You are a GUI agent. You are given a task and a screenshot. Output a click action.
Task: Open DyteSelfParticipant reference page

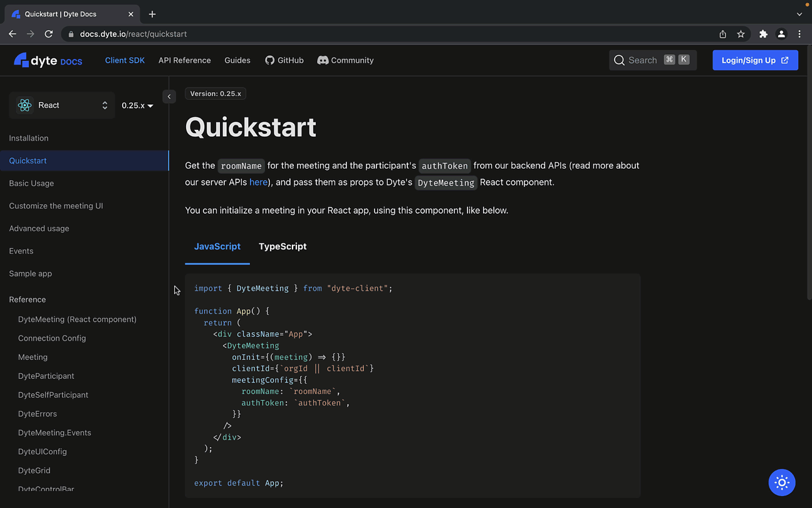[x=53, y=394]
